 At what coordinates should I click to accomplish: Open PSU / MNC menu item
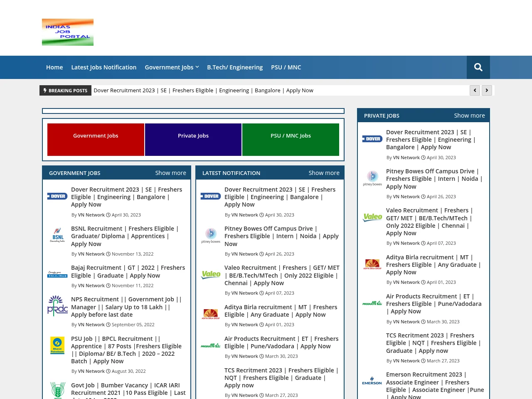[x=286, y=67]
